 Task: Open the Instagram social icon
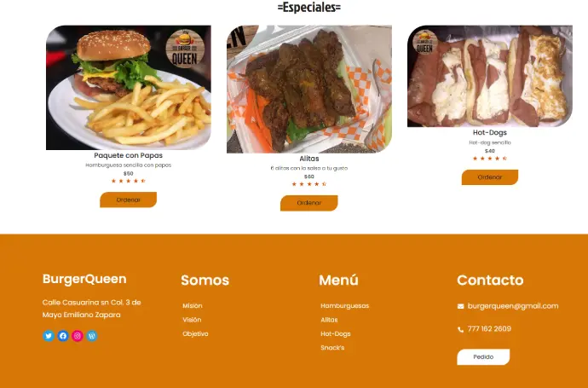(x=78, y=336)
